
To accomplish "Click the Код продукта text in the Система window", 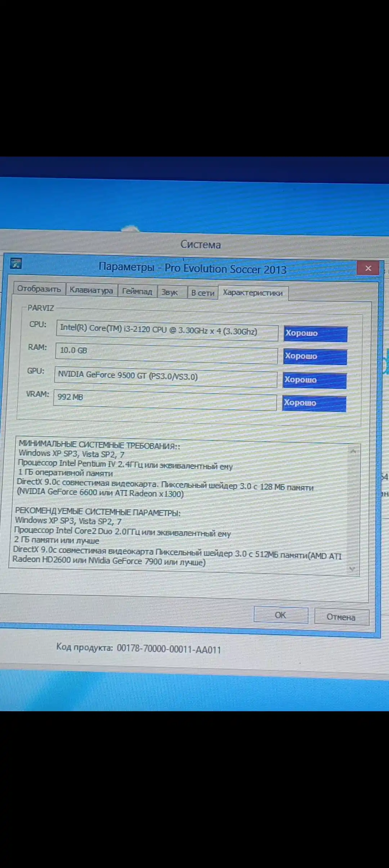I will pos(139,648).
